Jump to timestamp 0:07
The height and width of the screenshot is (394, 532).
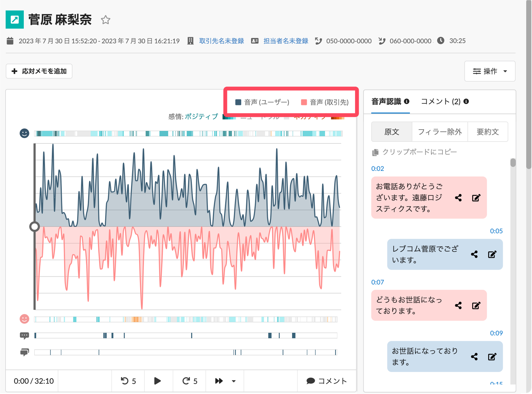point(378,282)
